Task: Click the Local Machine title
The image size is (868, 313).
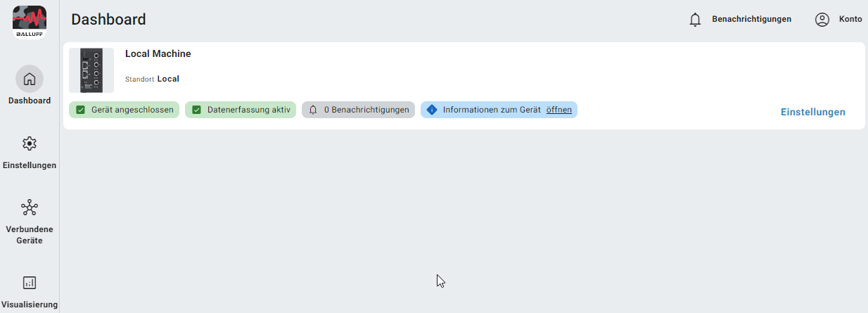Action: (158, 53)
